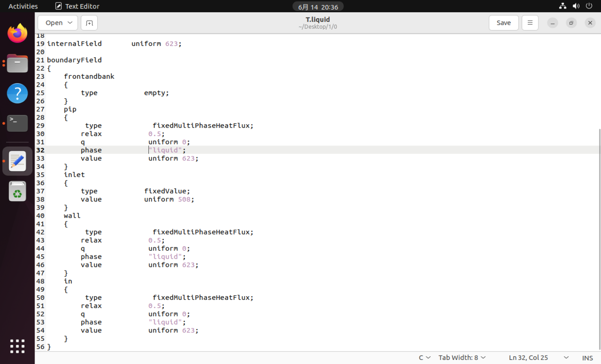This screenshot has height=364, width=601.
Task: Toggle INS insert mode indicator
Action: [587, 358]
